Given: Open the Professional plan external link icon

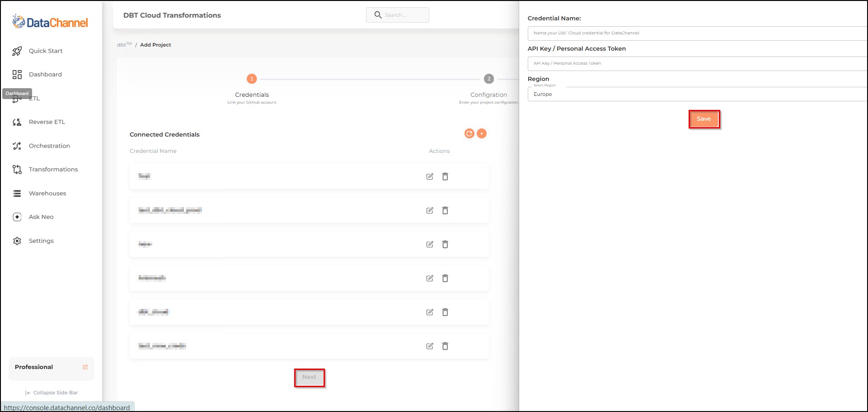Looking at the screenshot, I should [85, 367].
